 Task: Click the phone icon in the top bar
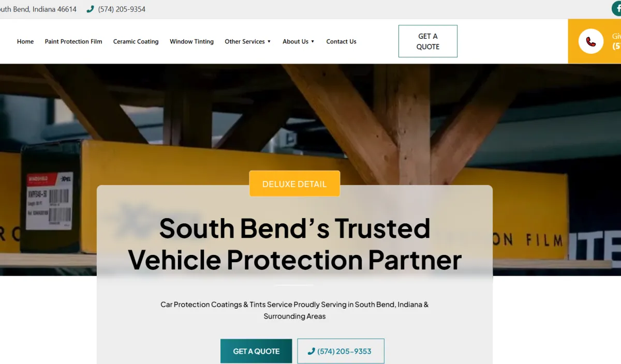pyautogui.click(x=90, y=9)
